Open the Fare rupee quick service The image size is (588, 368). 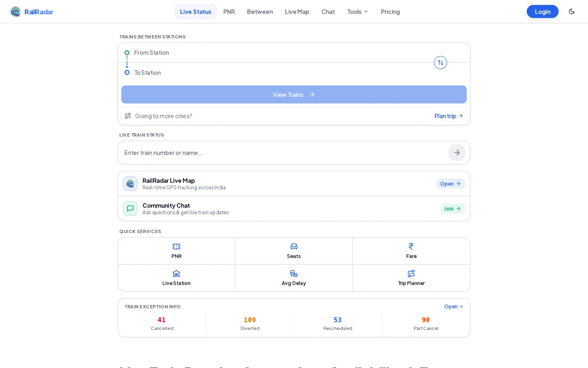click(x=411, y=251)
